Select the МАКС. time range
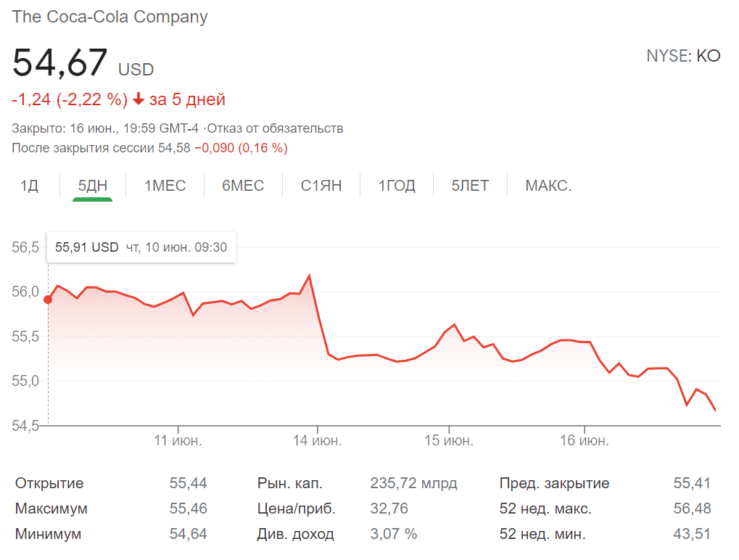Viewport: 739px width, 560px height. [548, 186]
